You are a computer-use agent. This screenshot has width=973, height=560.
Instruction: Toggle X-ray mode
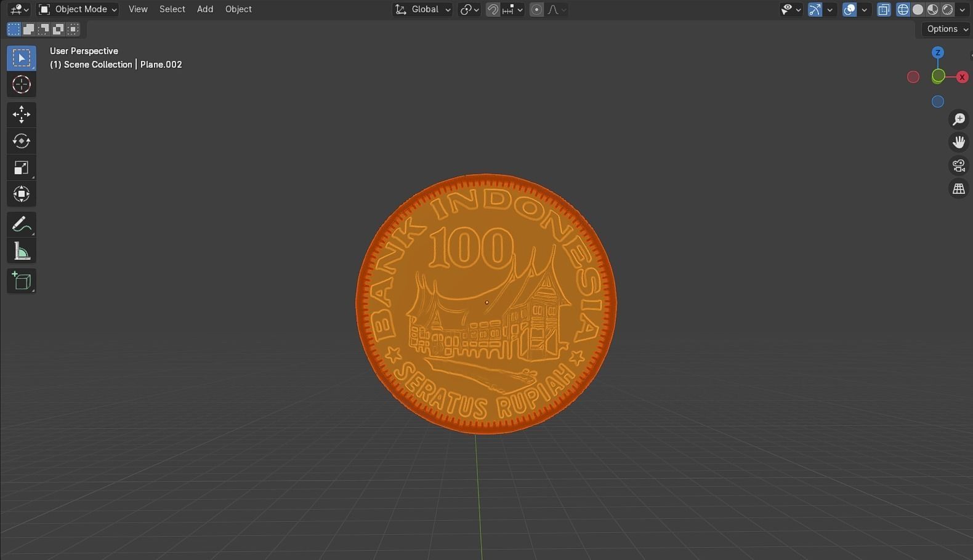(884, 9)
